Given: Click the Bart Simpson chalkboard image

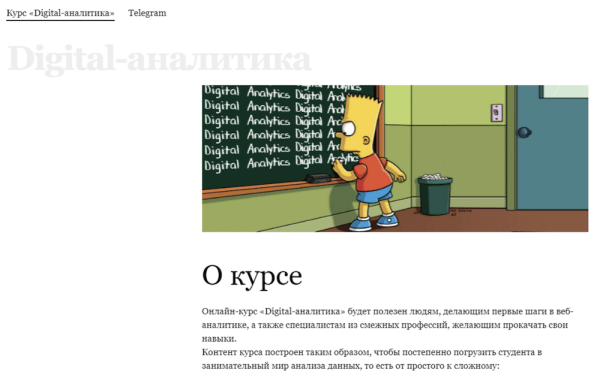Looking at the screenshot, I should click(x=395, y=158).
